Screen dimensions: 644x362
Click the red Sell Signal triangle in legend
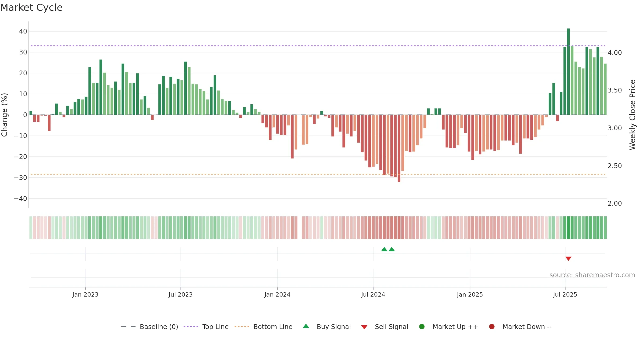tap(364, 327)
